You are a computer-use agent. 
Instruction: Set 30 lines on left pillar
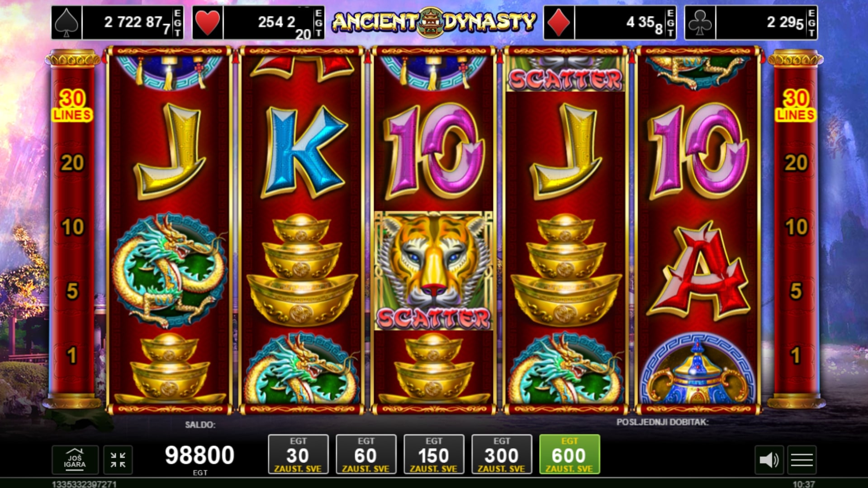click(x=72, y=105)
